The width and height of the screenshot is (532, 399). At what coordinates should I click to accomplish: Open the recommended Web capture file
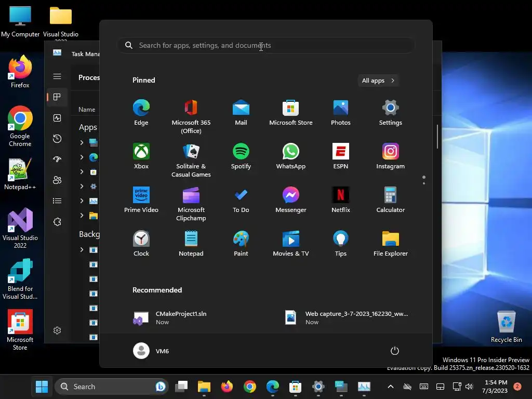[348, 318]
